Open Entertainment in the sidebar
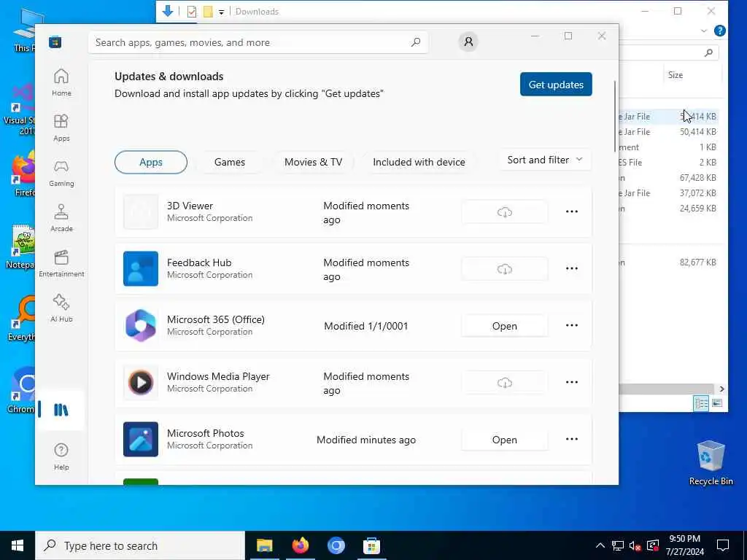Screen dimensions: 747x560 (x=61, y=264)
